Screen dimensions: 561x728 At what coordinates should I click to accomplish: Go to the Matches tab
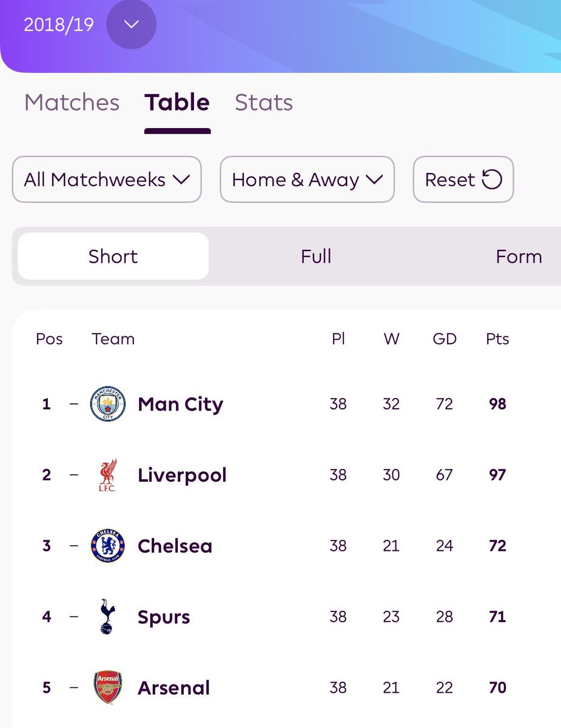[72, 103]
